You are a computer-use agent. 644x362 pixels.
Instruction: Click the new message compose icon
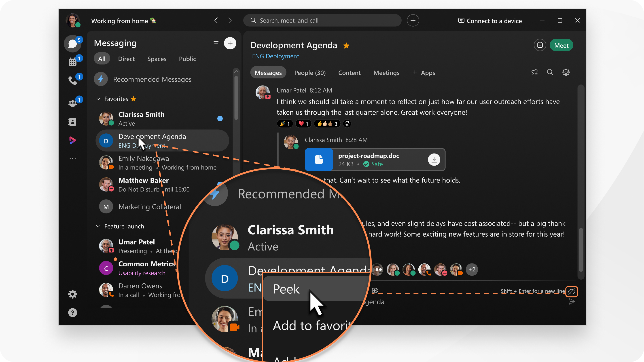pos(230,43)
